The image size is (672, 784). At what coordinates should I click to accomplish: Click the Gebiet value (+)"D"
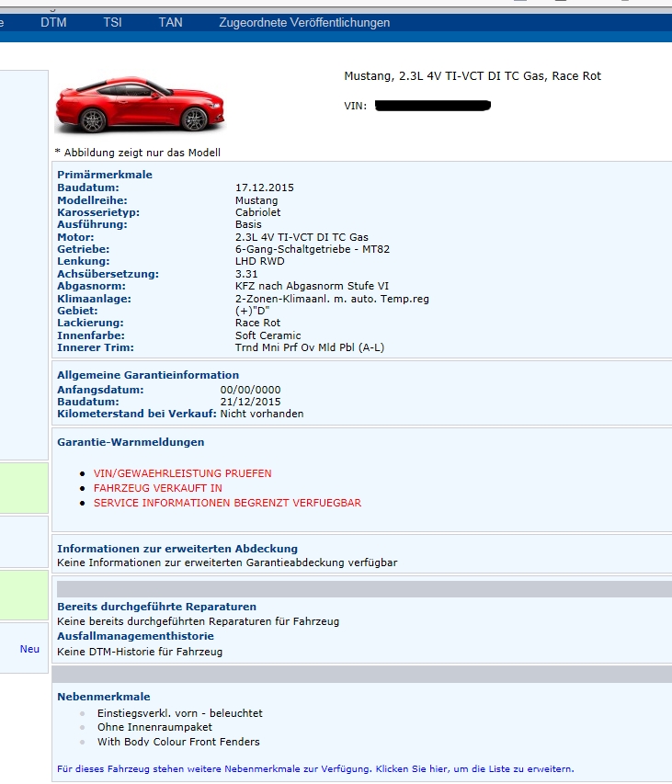(253, 311)
